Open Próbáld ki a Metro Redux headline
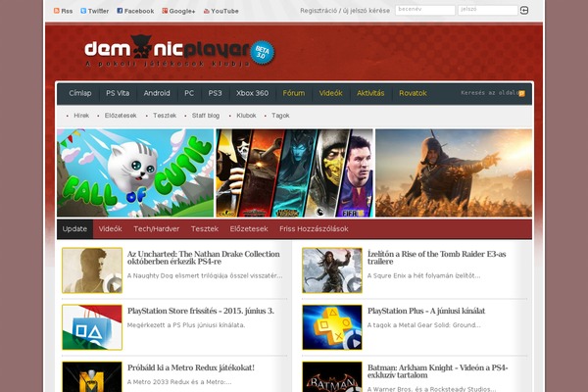 pyautogui.click(x=191, y=368)
